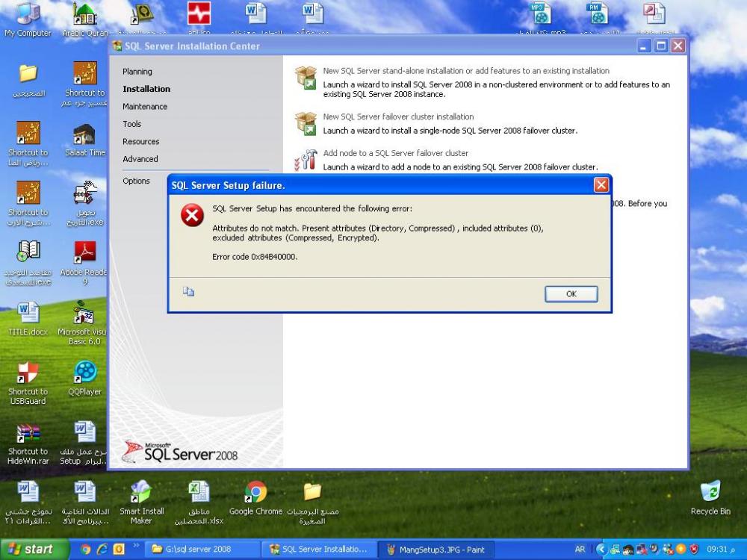Image resolution: width=747 pixels, height=560 pixels.
Task: Expand hidden system tray icons
Action: [601, 549]
